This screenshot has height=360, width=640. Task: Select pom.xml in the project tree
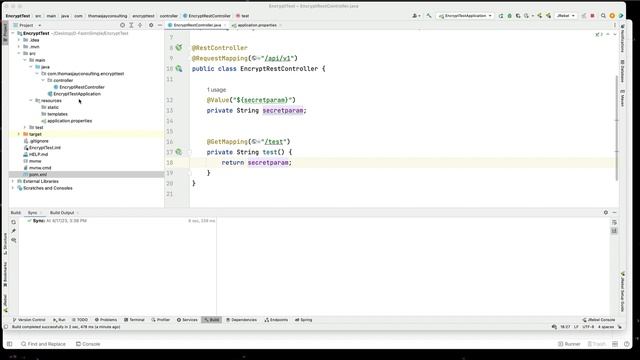(38, 175)
